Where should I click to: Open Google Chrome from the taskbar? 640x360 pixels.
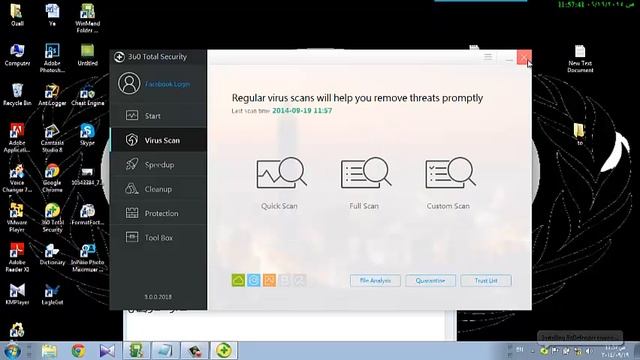pyautogui.click(x=78, y=351)
